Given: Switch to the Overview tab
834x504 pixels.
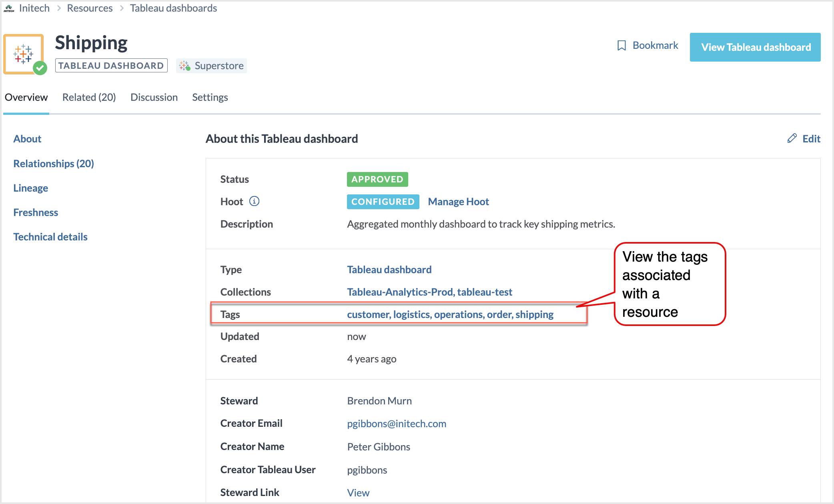Looking at the screenshot, I should click(x=26, y=97).
